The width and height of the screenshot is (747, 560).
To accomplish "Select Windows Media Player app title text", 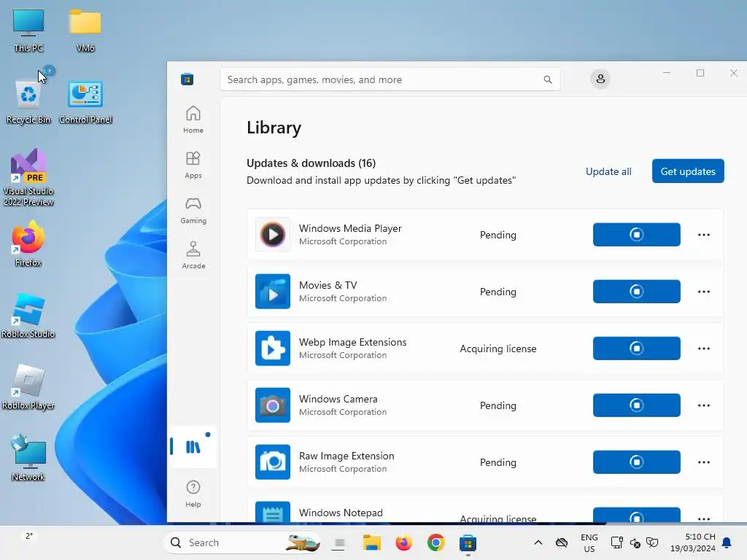I will click(350, 228).
